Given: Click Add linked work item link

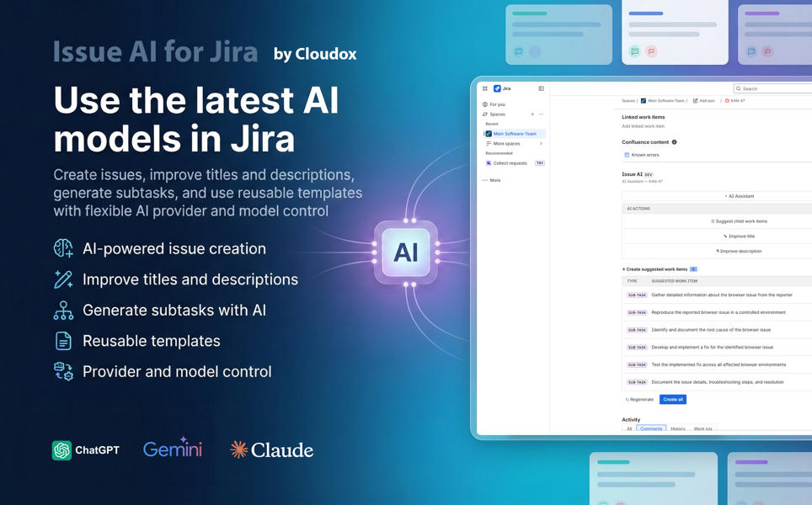Looking at the screenshot, I should [x=643, y=126].
